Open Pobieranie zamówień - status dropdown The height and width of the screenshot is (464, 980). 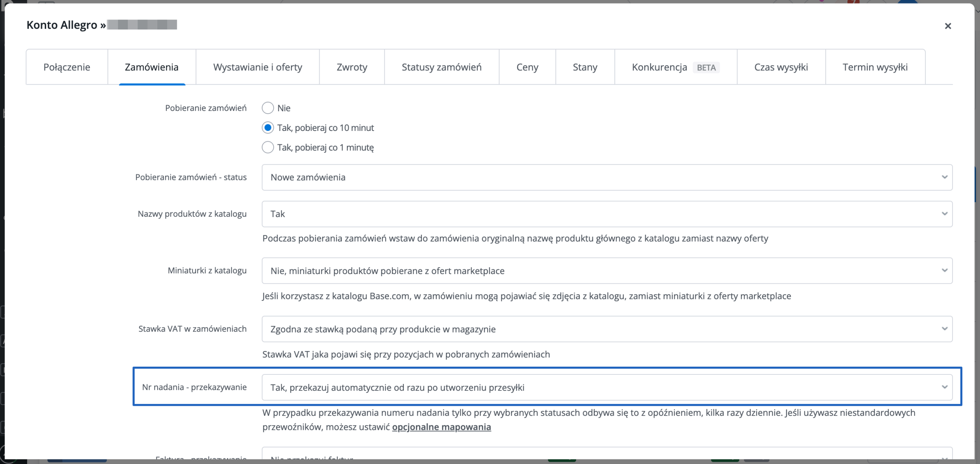pyautogui.click(x=607, y=177)
